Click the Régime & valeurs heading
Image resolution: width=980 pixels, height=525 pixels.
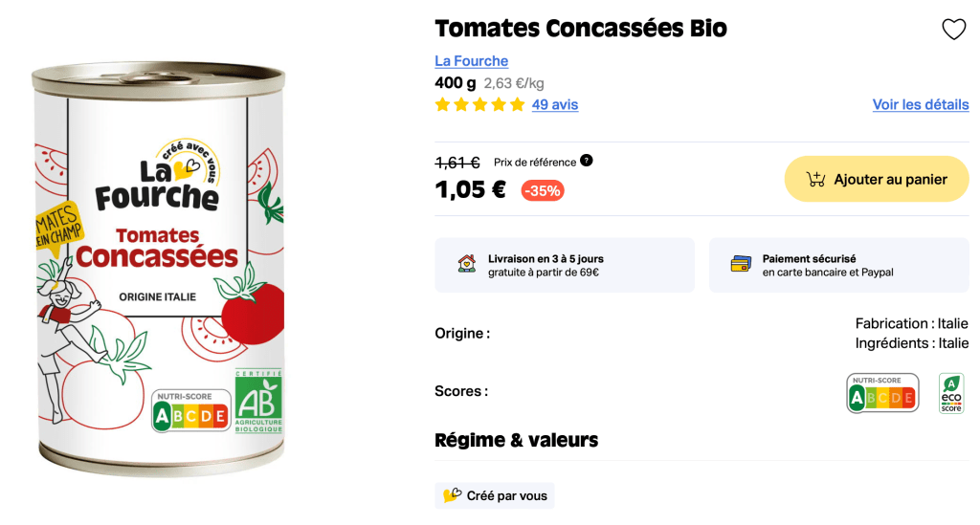coord(517,440)
